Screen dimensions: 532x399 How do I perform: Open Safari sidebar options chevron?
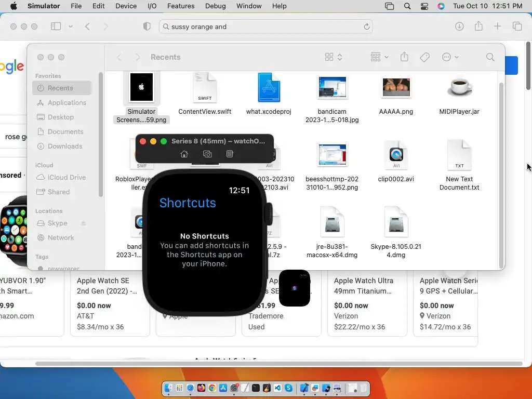coord(71,26)
